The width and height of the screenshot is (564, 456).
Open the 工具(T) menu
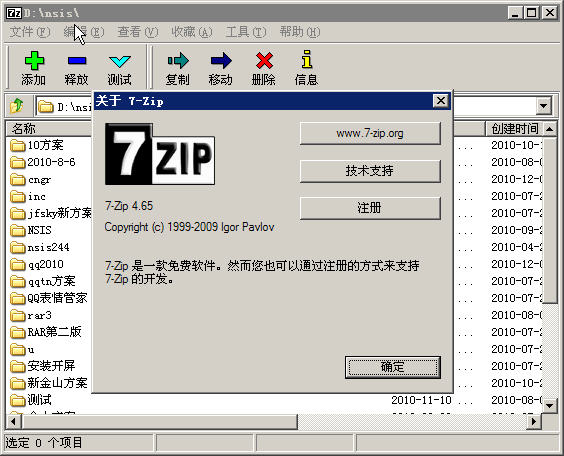point(246,32)
